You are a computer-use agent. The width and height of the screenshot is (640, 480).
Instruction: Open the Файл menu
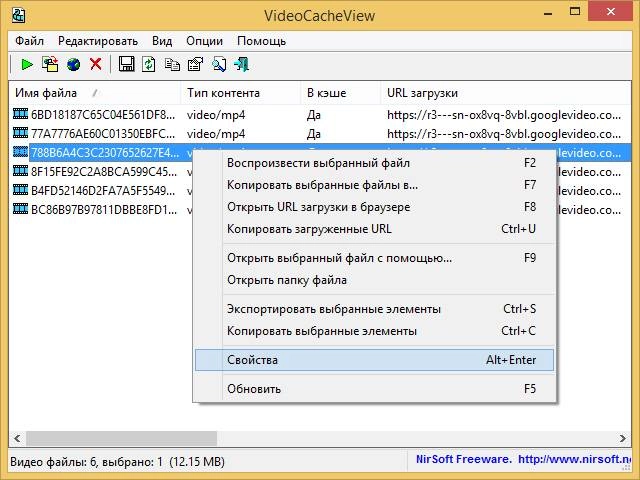29,41
